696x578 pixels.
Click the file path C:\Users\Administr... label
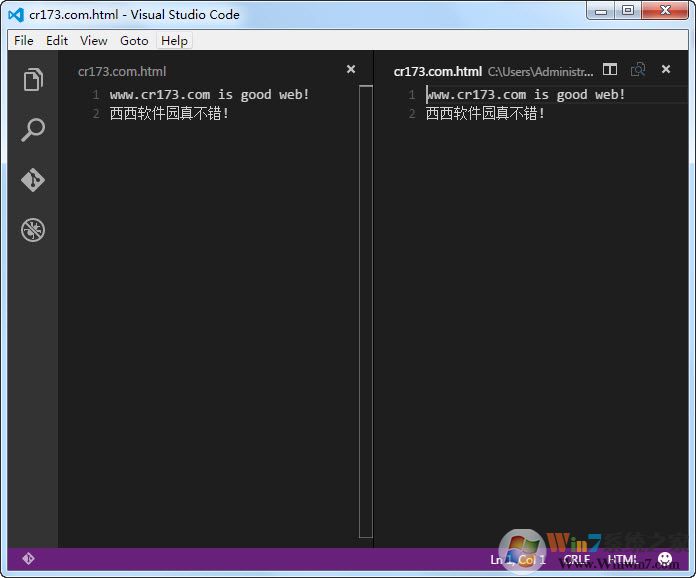tap(540, 71)
